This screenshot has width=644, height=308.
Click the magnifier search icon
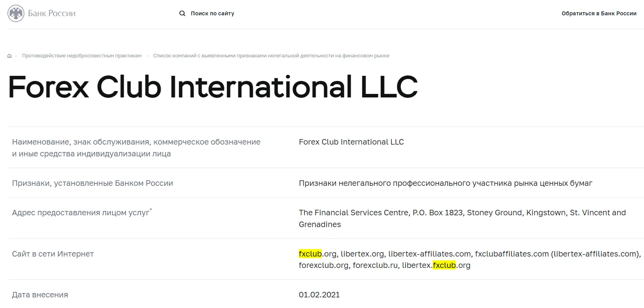pos(182,13)
